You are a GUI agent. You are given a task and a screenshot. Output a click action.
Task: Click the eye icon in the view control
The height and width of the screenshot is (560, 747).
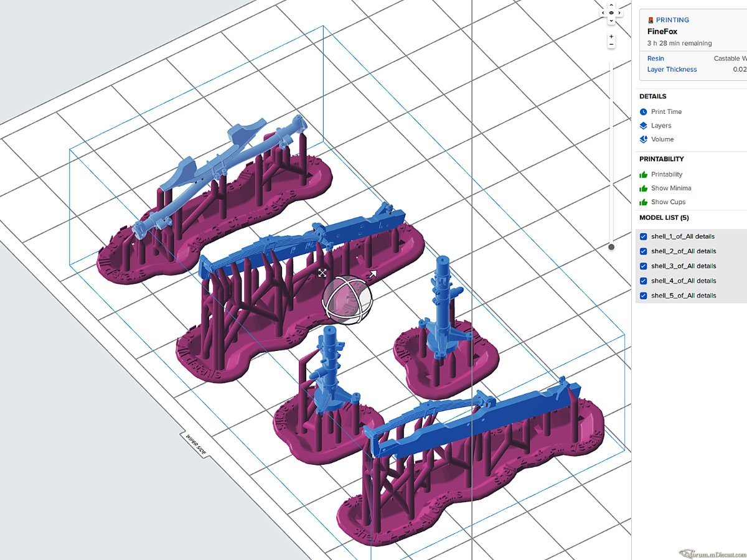(x=611, y=12)
